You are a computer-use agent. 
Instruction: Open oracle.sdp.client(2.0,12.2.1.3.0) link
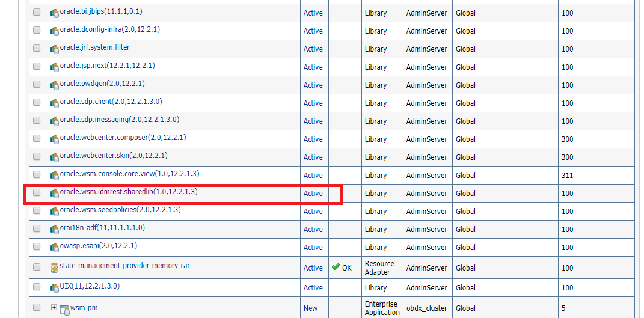click(x=111, y=102)
